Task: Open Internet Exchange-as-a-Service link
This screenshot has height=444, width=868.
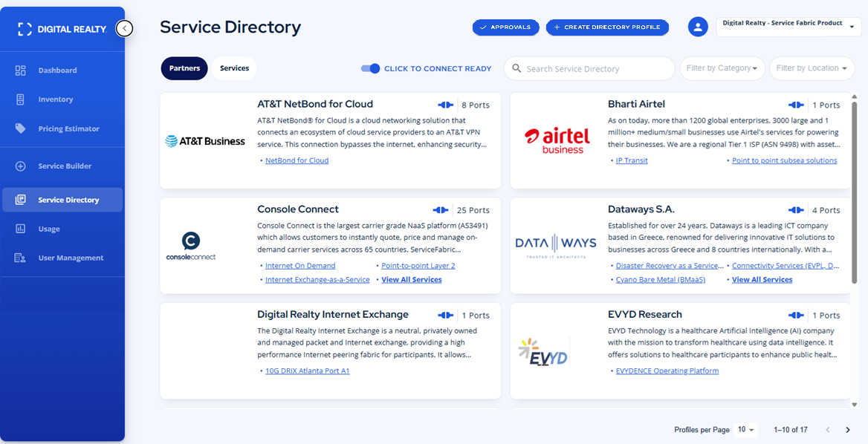Action: 317,279
